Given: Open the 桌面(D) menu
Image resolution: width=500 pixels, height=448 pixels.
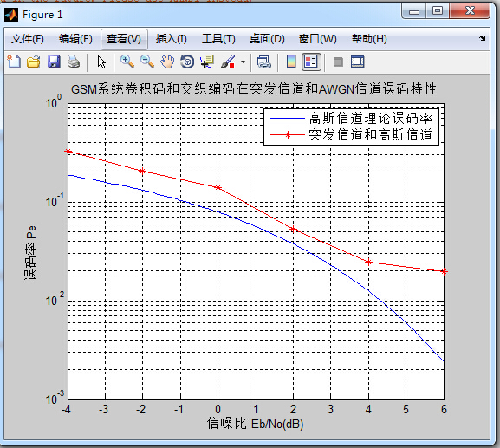Looking at the screenshot, I should (x=267, y=39).
